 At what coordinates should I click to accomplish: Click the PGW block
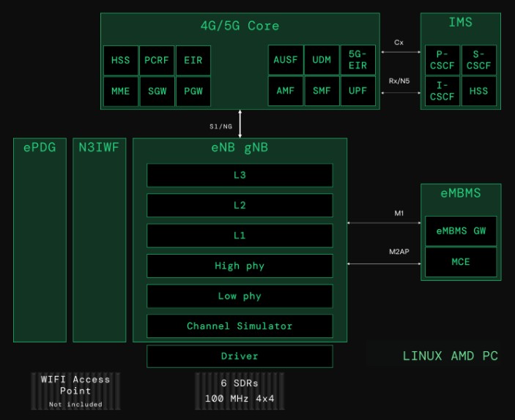[x=193, y=91]
